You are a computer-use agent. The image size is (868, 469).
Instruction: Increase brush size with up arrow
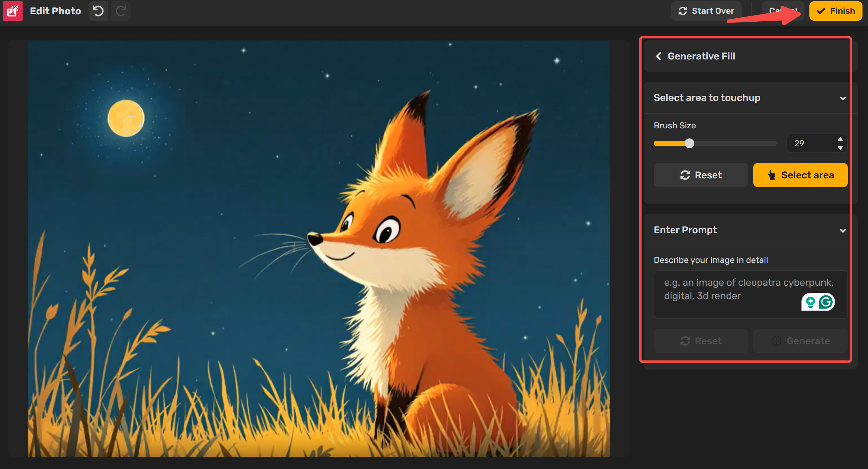[840, 139]
